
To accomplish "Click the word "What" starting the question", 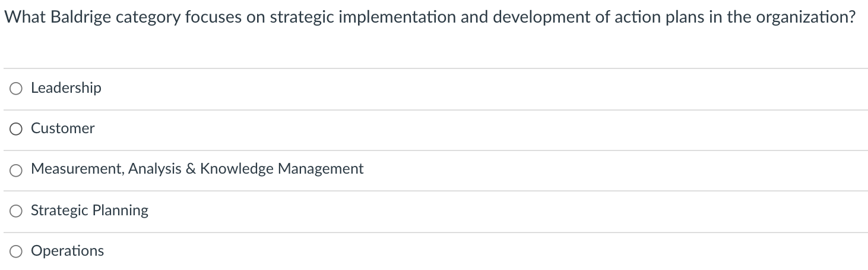I will (23, 17).
